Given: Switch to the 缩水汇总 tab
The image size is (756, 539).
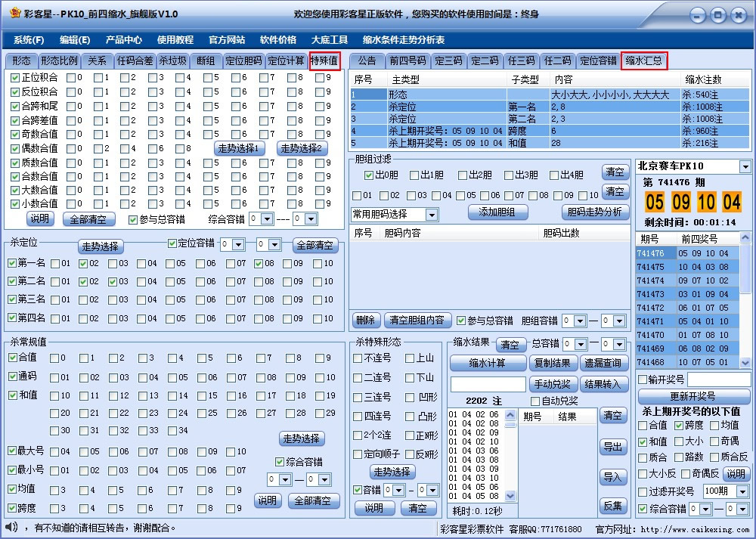Looking at the screenshot, I should [x=644, y=62].
